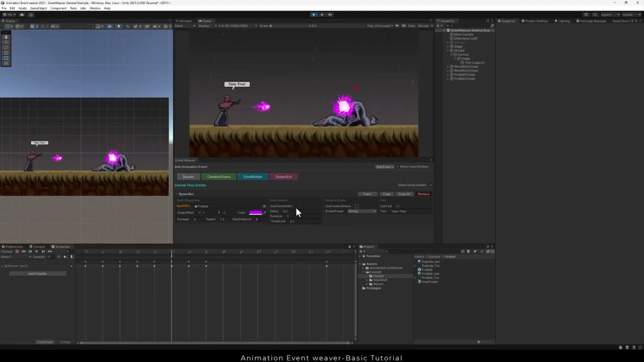This screenshot has height=362, width=644.
Task: Click the Damage value field
Action: tap(198, 219)
